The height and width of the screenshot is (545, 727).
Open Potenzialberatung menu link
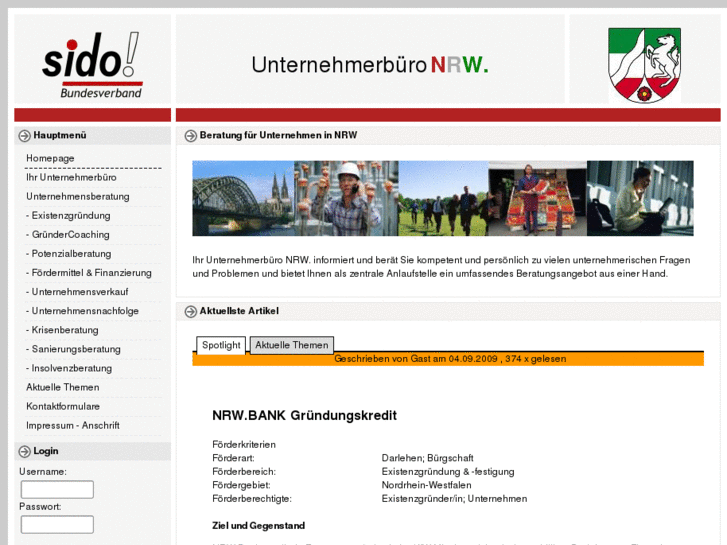(x=69, y=253)
